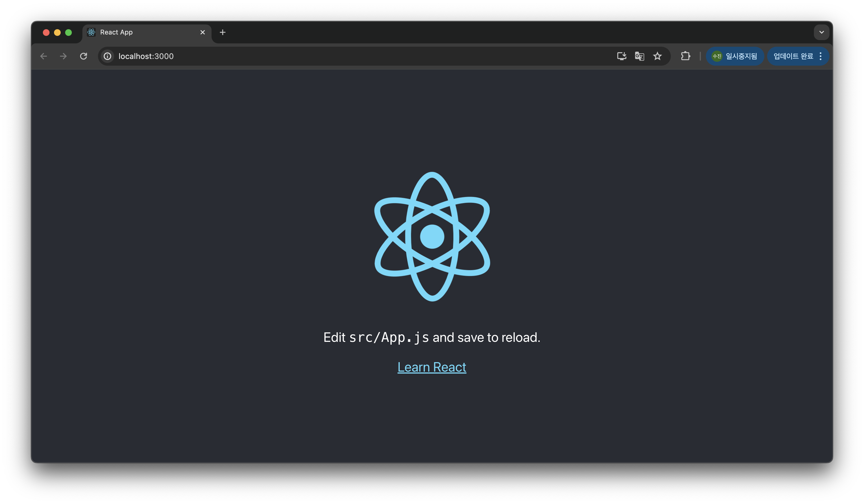Close the React App tab
Screen dimensions: 864x504
pos(203,32)
